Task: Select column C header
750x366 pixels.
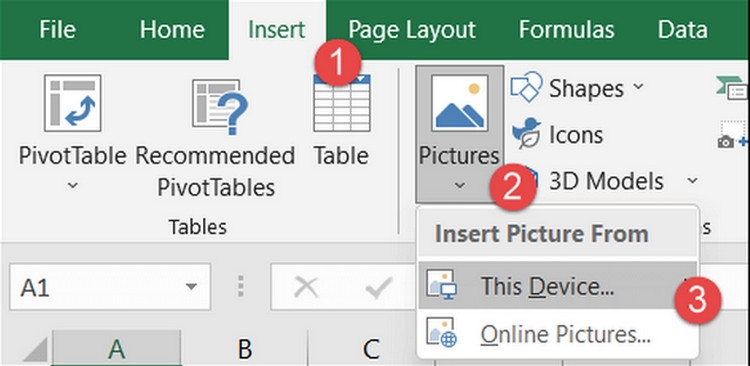Action: coord(370,348)
